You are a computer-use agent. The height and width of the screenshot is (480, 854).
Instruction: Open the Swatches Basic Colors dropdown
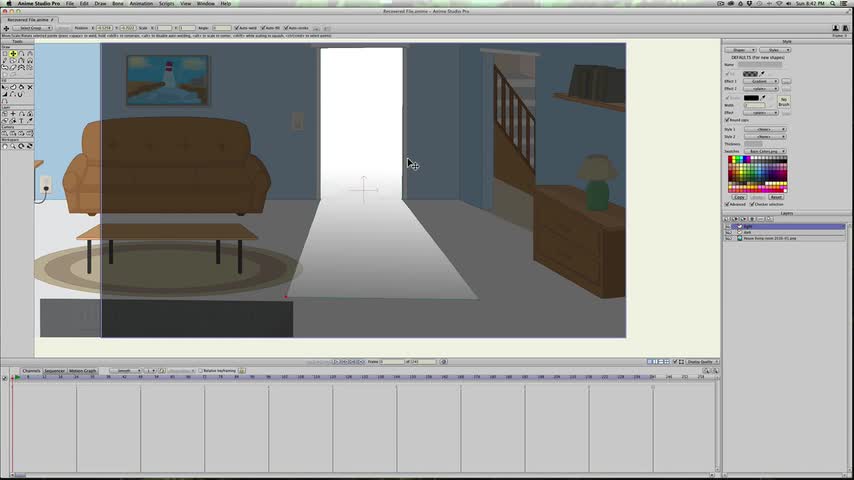[765, 151]
